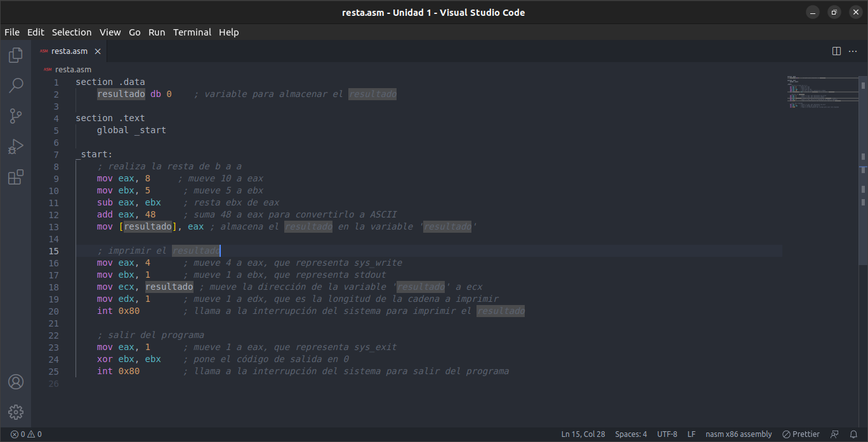
Task: Change end of line sequence LF
Action: (692, 434)
